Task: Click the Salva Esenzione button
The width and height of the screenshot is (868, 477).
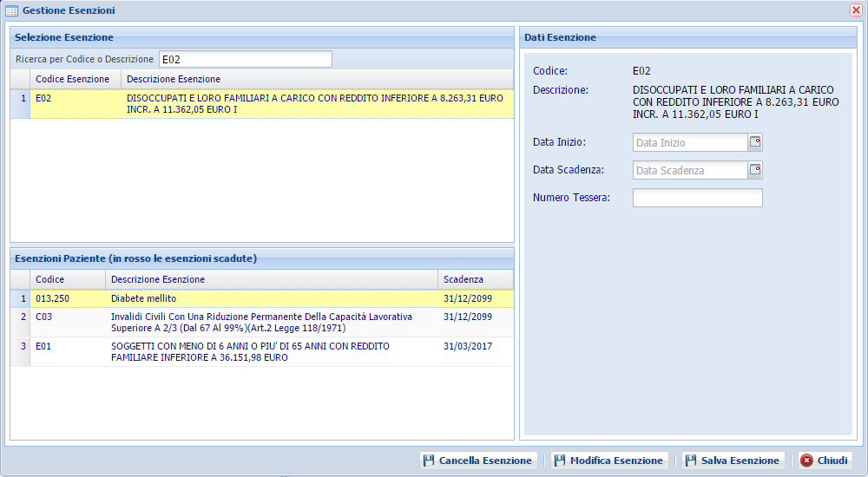Action: [733, 461]
